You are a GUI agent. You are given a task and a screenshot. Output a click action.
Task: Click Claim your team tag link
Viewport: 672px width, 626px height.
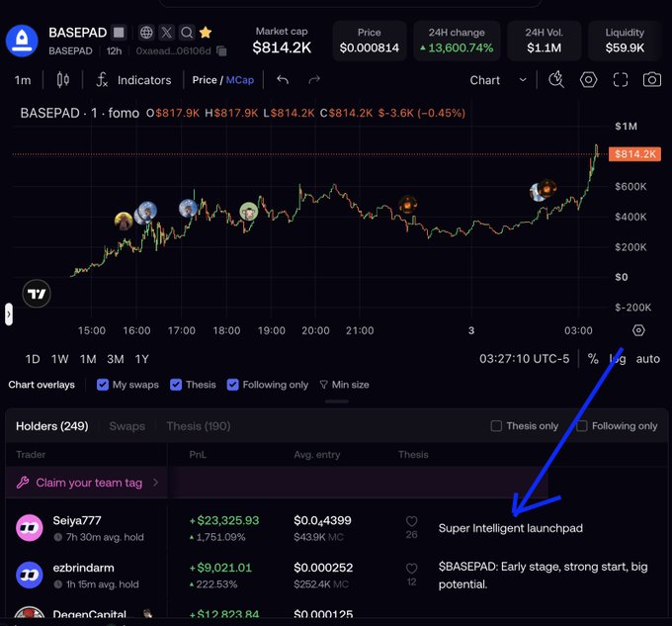click(x=89, y=483)
